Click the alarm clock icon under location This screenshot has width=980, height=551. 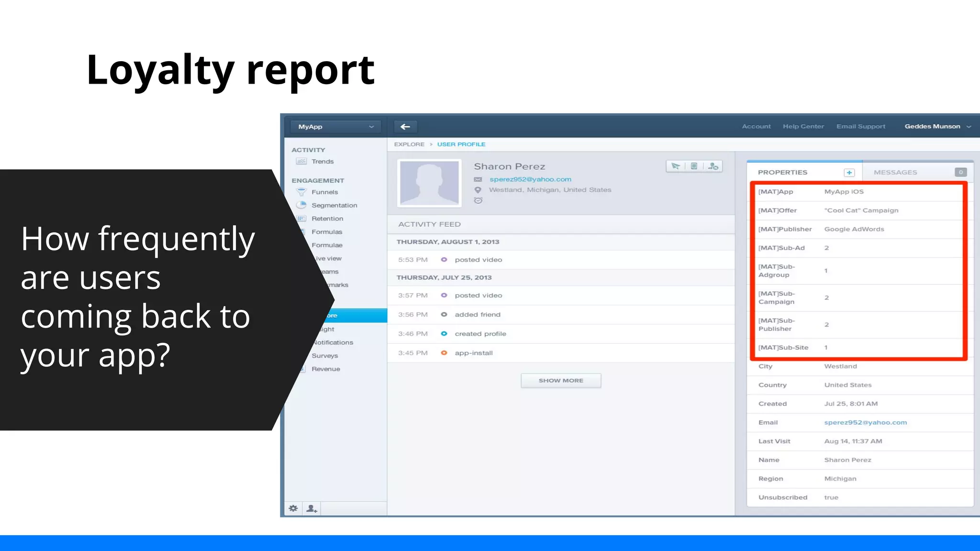(478, 200)
